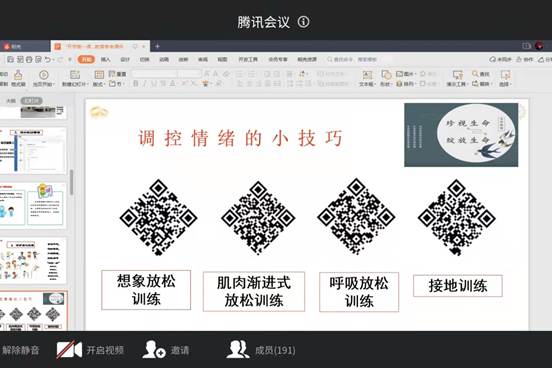Click the slide thumbnail panel scrollbar
Screen dimensions: 552x368
71,182
